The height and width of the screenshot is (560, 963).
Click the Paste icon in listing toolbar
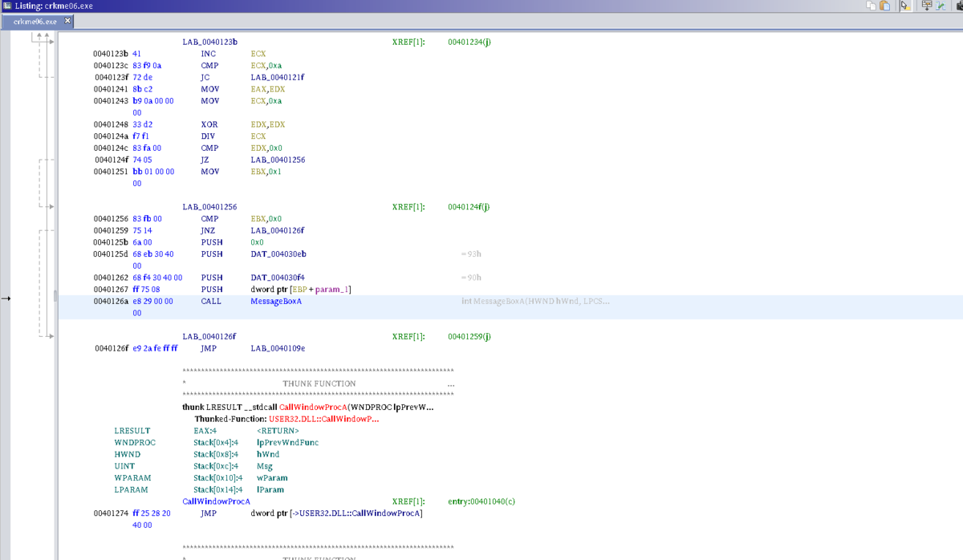click(884, 6)
